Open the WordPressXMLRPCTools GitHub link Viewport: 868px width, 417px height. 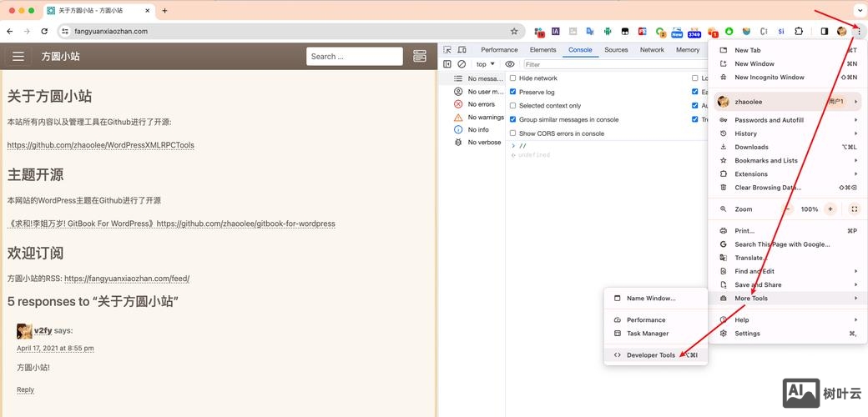click(x=100, y=145)
